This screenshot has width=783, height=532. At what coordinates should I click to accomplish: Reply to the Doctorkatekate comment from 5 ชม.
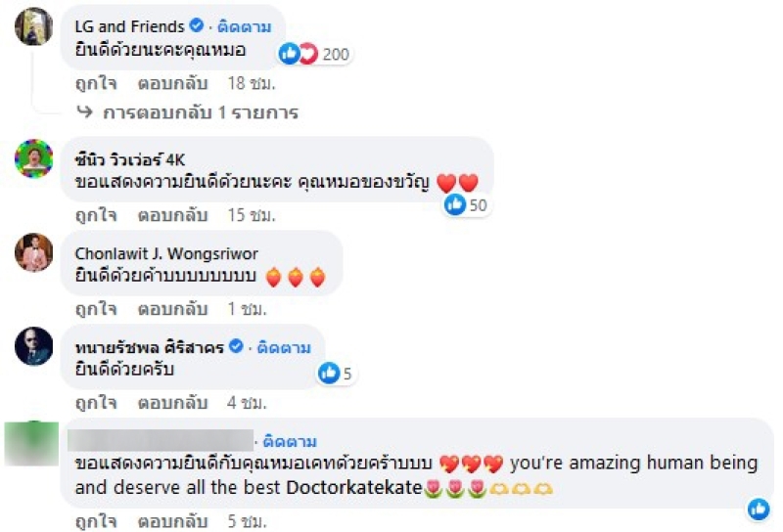click(172, 522)
